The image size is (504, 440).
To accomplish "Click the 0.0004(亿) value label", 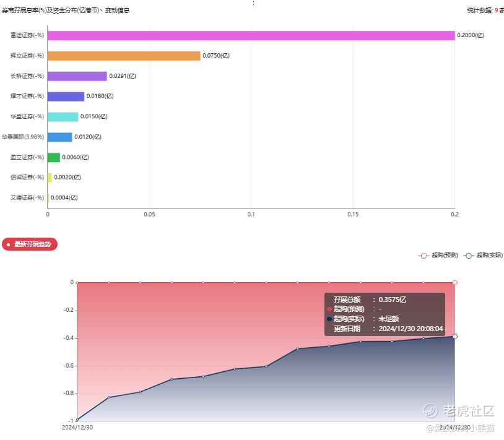I will tap(64, 197).
